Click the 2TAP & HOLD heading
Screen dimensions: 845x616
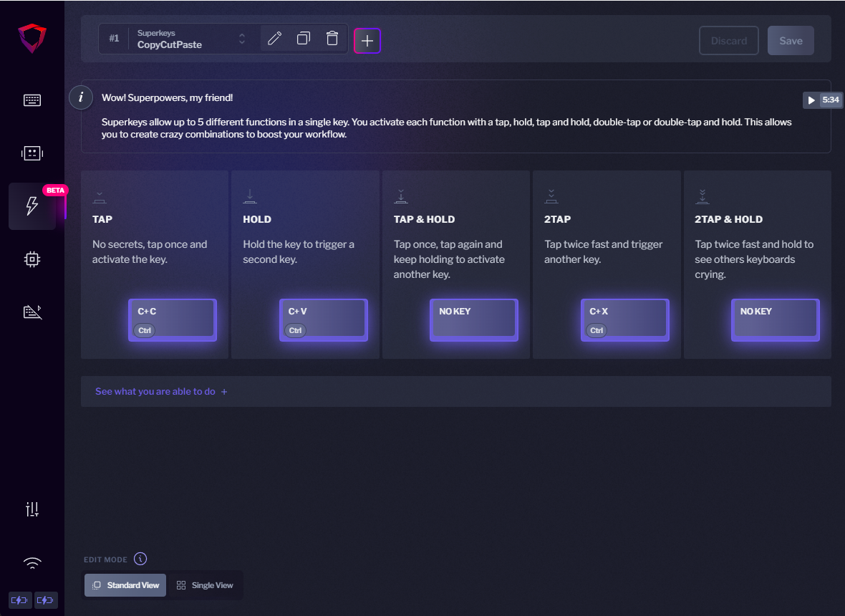[x=728, y=219]
